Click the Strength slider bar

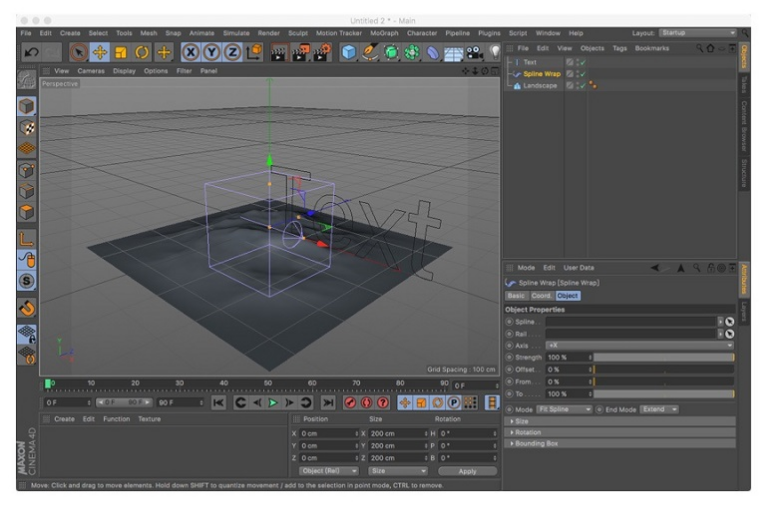pos(664,357)
